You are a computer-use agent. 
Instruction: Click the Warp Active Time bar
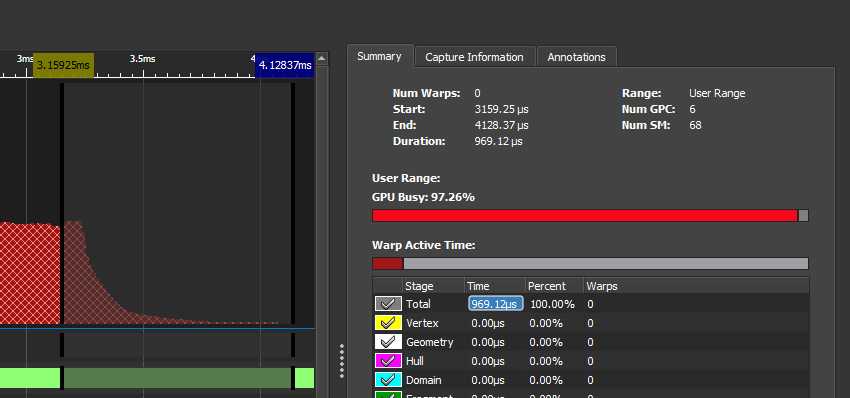[x=590, y=264]
